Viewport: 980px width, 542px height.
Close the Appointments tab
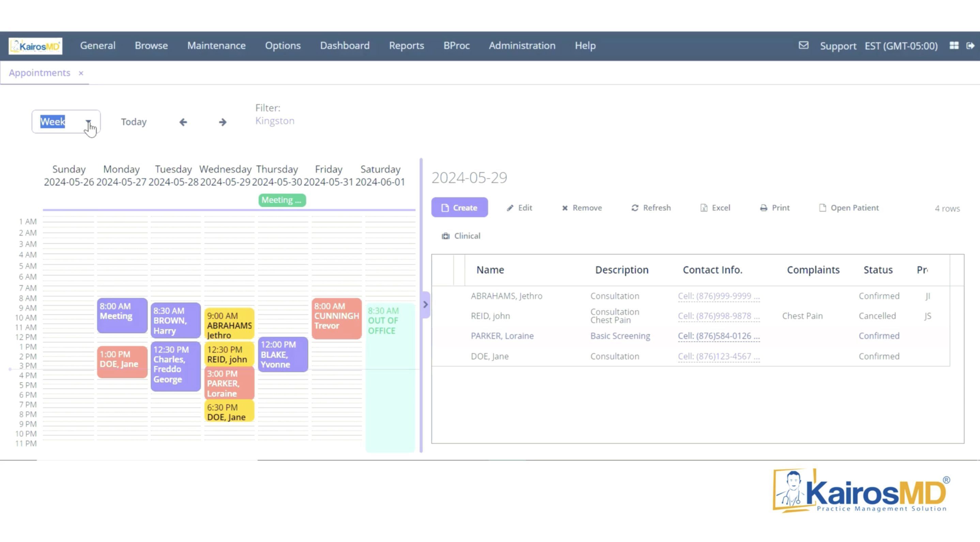(x=81, y=73)
